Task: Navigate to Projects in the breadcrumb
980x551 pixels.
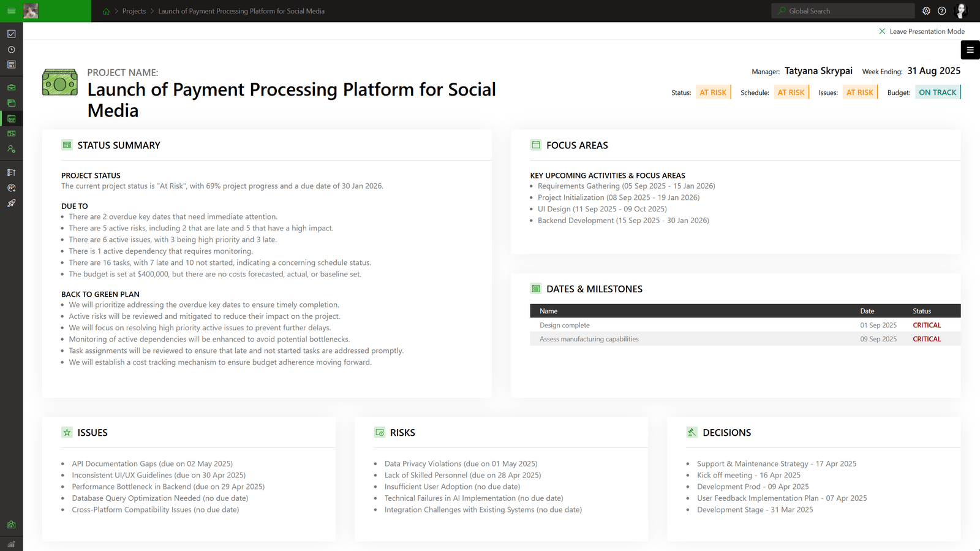Action: pos(134,11)
